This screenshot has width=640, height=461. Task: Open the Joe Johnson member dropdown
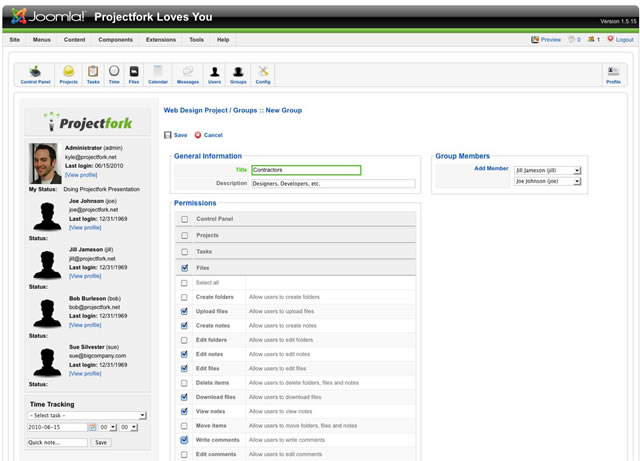(x=547, y=182)
